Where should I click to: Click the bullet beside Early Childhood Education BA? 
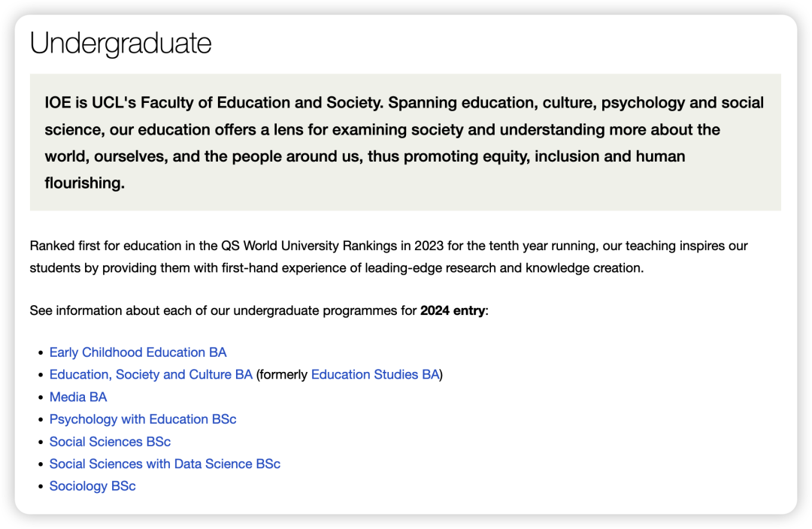click(x=41, y=353)
